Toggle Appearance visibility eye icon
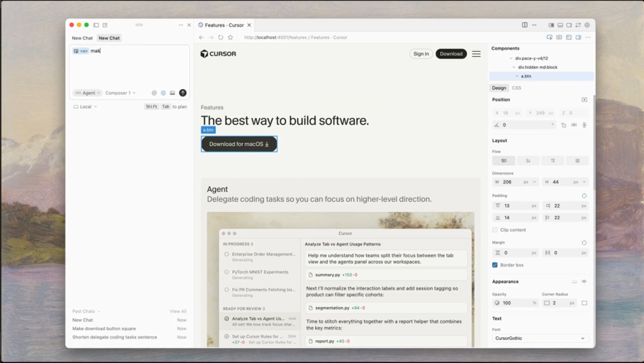The width and height of the screenshot is (644, 363). 584,282
